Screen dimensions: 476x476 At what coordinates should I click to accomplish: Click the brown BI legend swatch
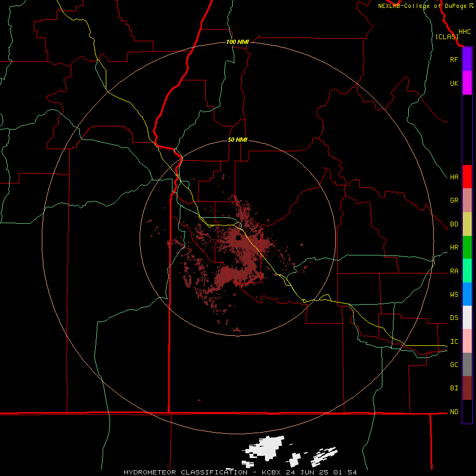coord(467,388)
